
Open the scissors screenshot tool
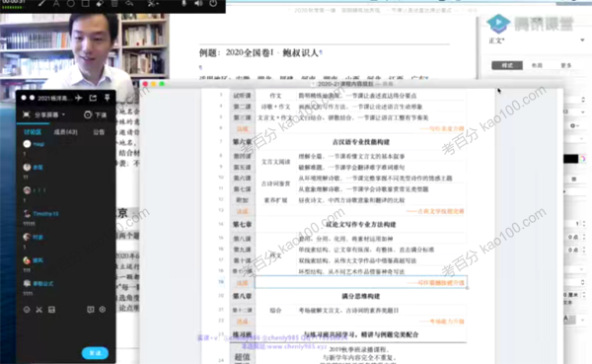(152, 3)
